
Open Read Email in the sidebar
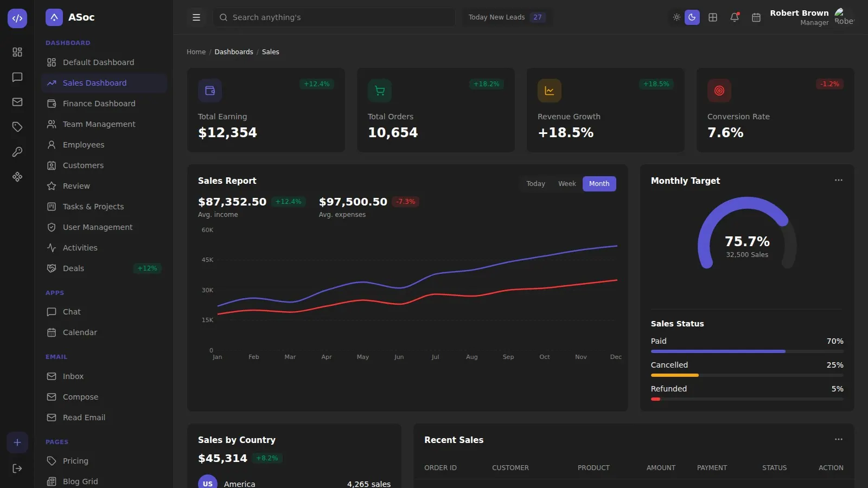tap(104, 418)
